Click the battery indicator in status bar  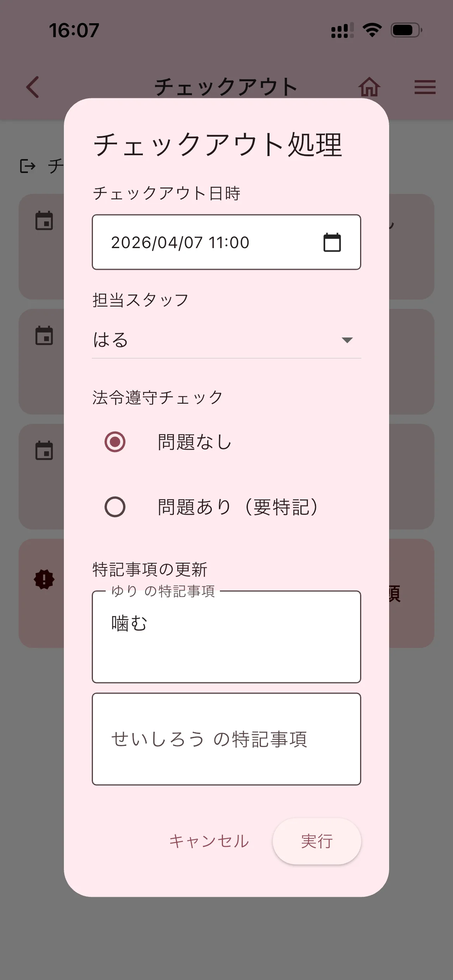(406, 30)
